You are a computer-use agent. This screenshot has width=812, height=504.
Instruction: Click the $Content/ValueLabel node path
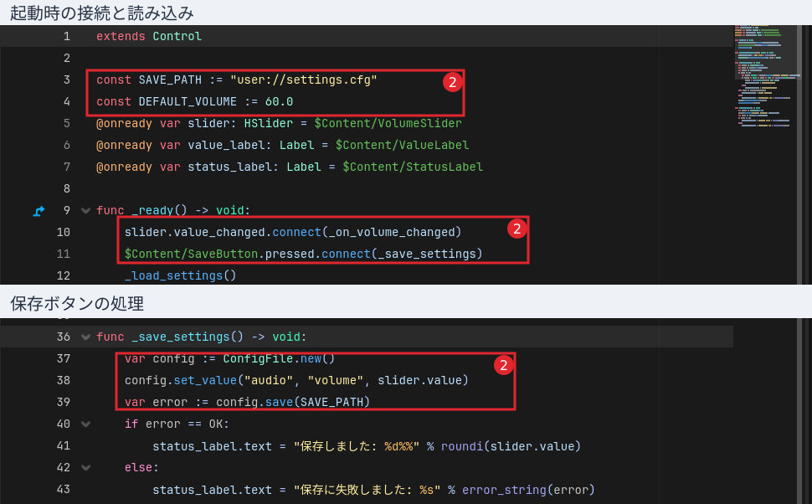pos(403,145)
